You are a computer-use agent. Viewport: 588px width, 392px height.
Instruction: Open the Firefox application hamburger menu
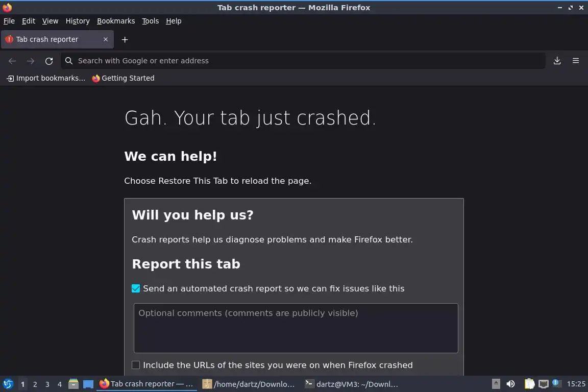click(x=576, y=60)
